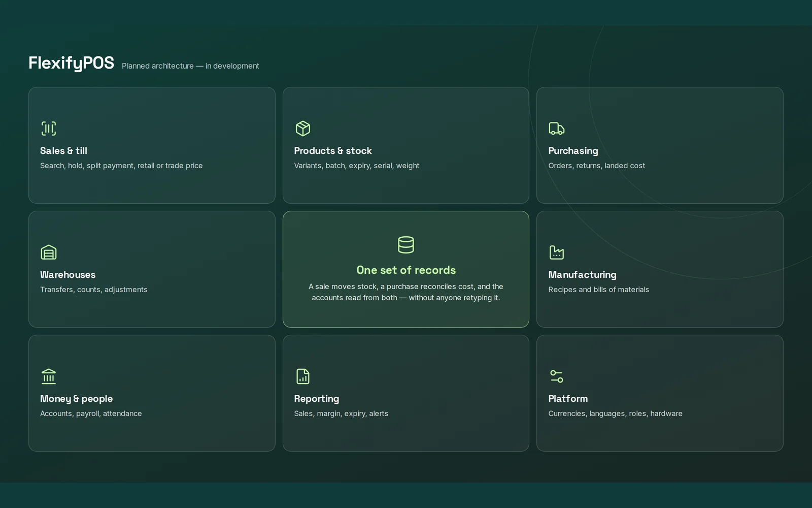Click the database icon above One set of records
812x508 pixels.
pos(406,245)
